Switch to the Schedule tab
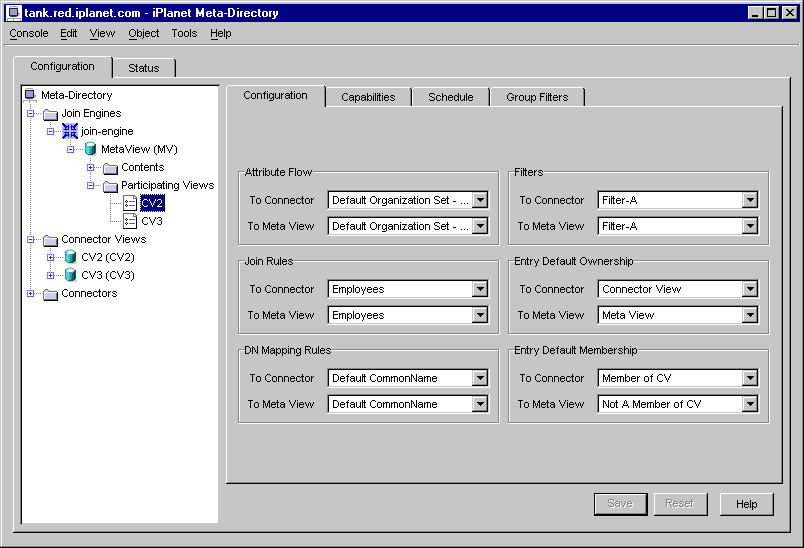The width and height of the screenshot is (804, 548). [451, 97]
